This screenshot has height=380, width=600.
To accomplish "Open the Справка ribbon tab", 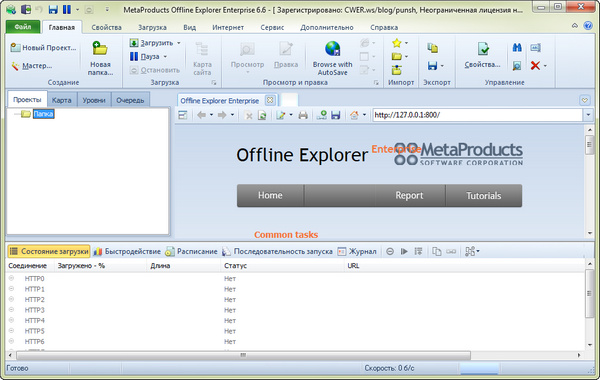I will (384, 28).
